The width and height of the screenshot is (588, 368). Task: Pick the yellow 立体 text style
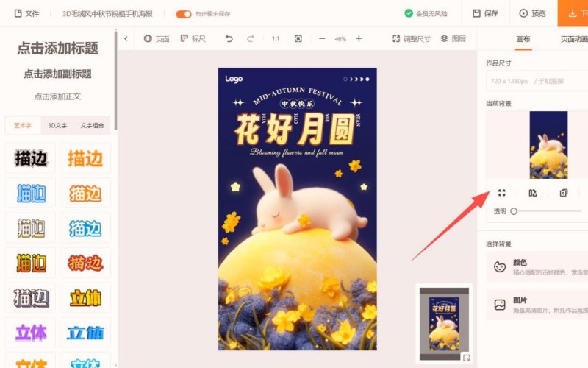85,298
